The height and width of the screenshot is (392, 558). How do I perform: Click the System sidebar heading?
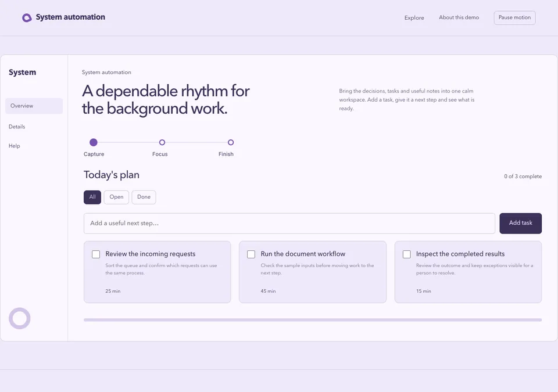pyautogui.click(x=22, y=72)
